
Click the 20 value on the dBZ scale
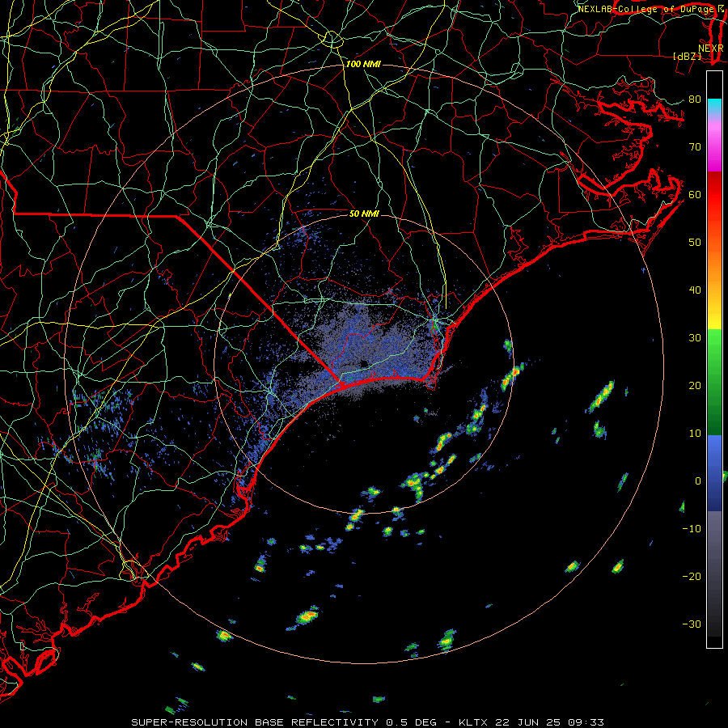tap(695, 386)
